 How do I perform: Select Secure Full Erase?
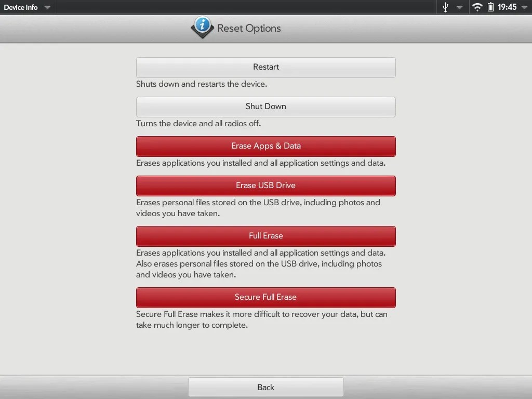(265, 297)
